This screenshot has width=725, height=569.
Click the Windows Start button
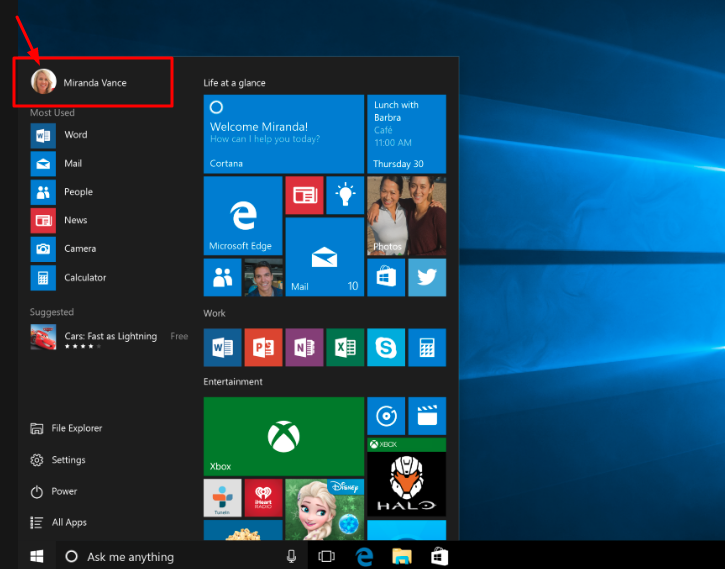click(37, 556)
